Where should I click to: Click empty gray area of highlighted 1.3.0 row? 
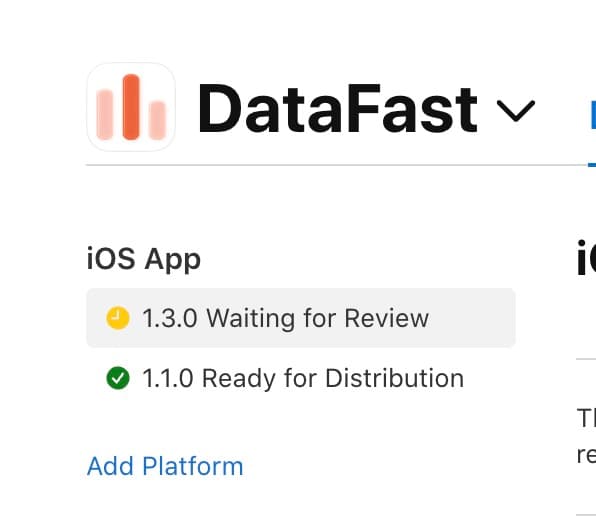pyautogui.click(x=471, y=318)
